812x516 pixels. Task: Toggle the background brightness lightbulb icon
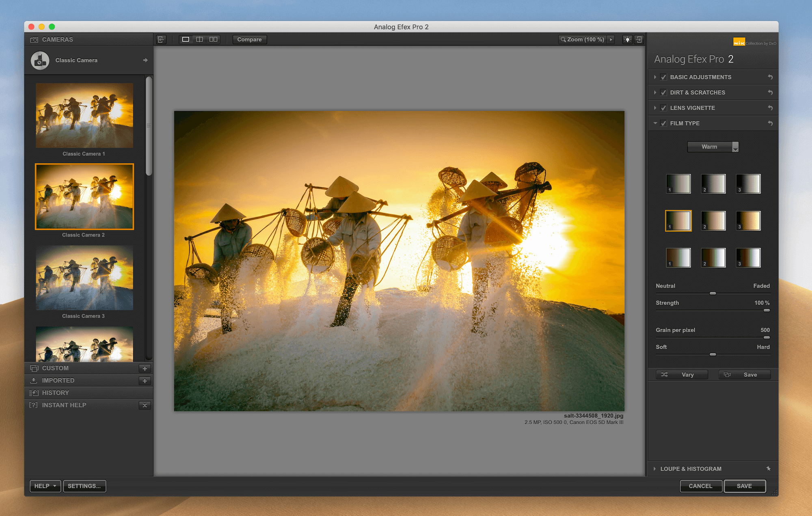click(627, 39)
